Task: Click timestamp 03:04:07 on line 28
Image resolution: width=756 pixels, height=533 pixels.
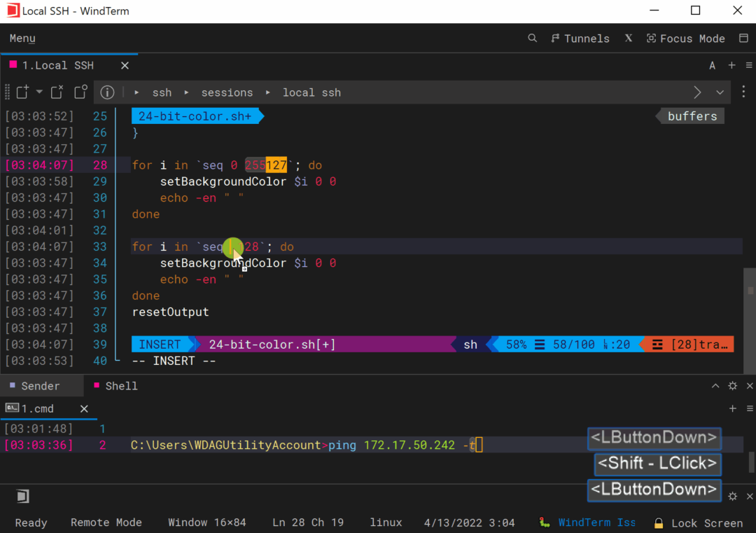Action: (x=39, y=165)
